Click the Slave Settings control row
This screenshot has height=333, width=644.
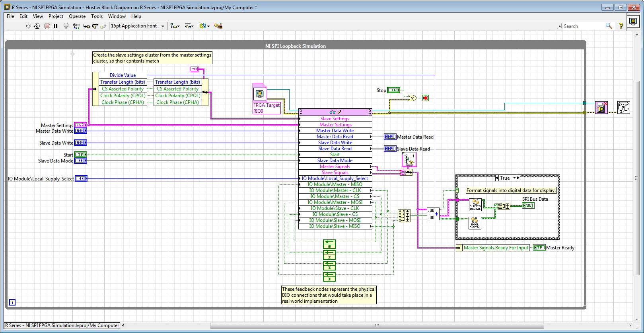point(335,119)
